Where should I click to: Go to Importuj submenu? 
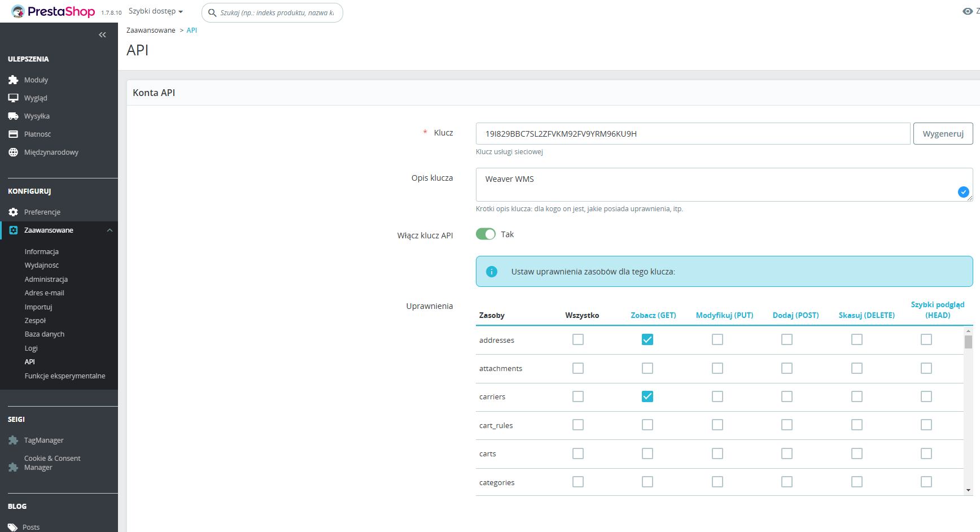(38, 307)
